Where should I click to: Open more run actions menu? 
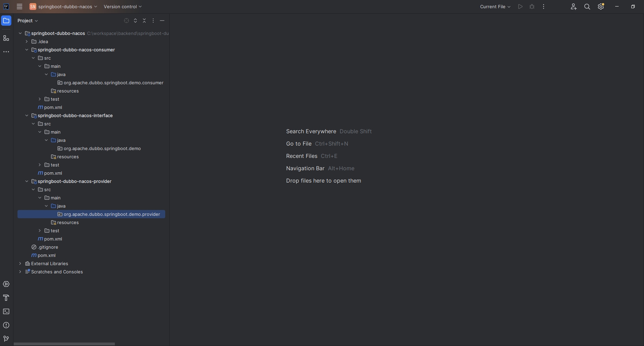544,7
